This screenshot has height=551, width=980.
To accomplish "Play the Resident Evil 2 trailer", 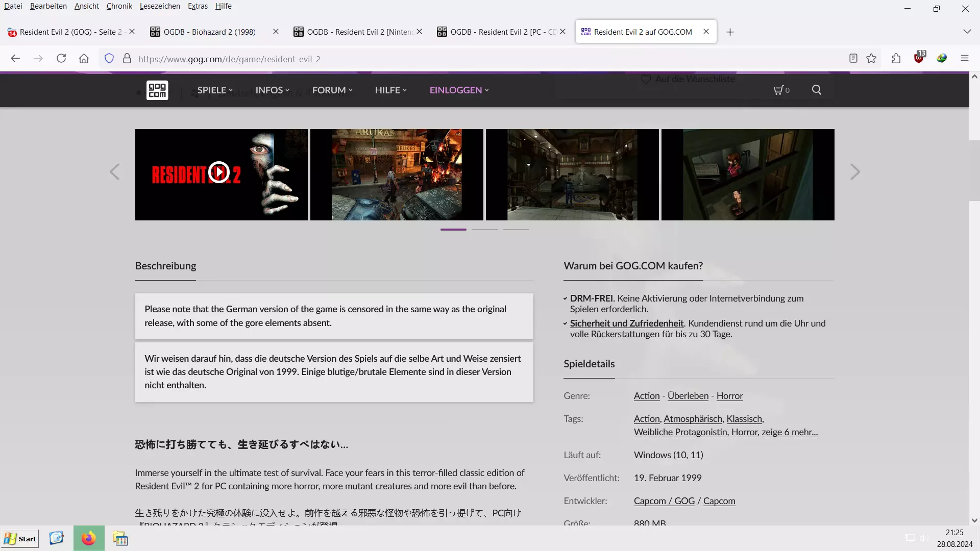I will pyautogui.click(x=219, y=172).
